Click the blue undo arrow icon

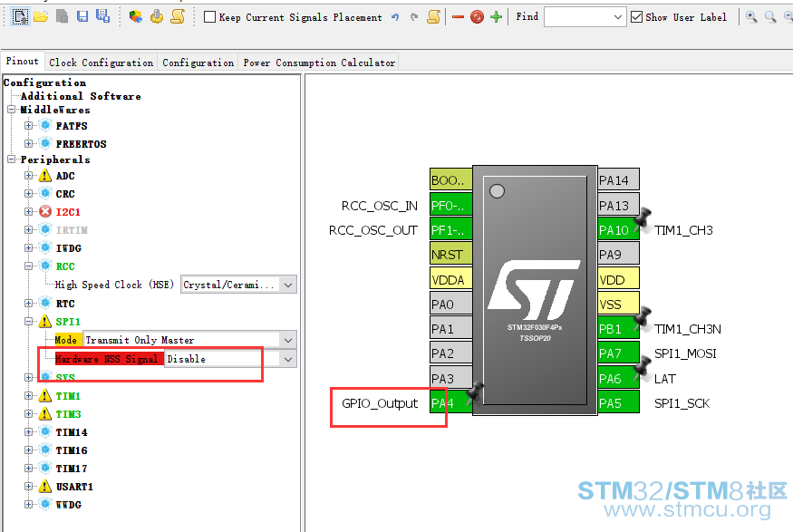[395, 17]
